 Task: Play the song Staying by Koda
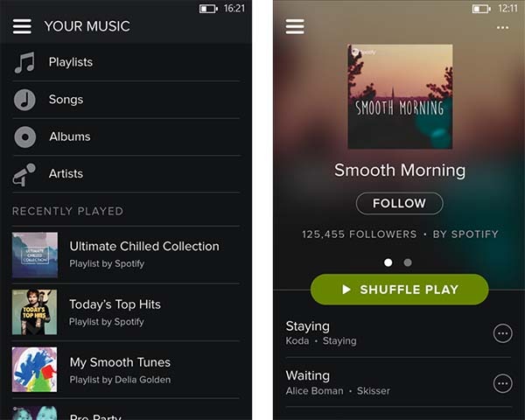385,333
